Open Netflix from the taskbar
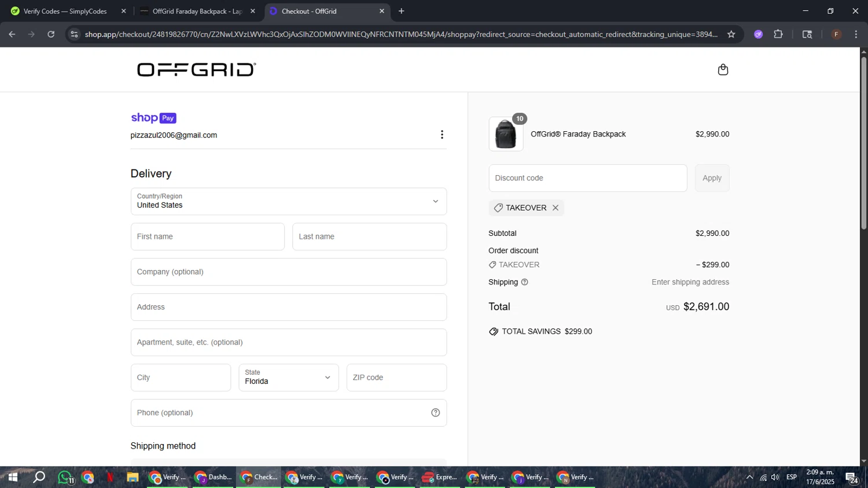868x488 pixels. pos(110,478)
